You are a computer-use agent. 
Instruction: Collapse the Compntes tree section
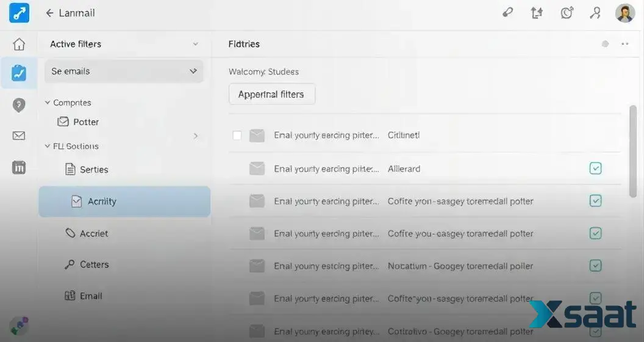tap(48, 103)
